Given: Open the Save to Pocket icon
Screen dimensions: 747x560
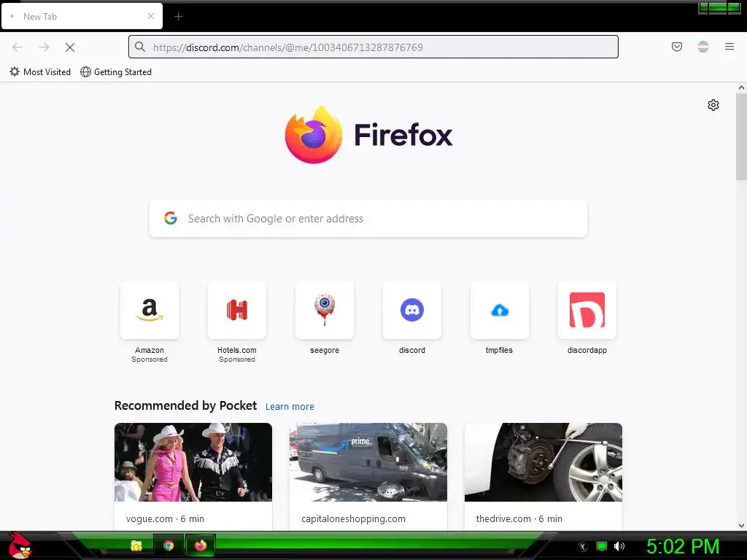Looking at the screenshot, I should click(677, 47).
